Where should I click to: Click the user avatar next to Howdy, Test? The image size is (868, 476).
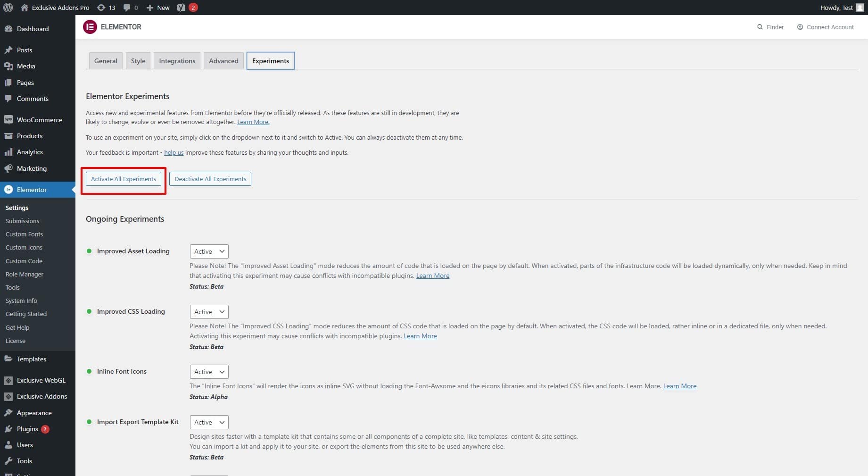click(860, 8)
